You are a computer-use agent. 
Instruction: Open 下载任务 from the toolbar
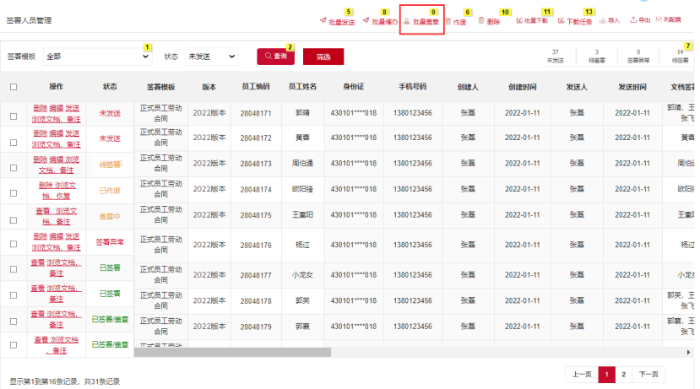tap(575, 21)
